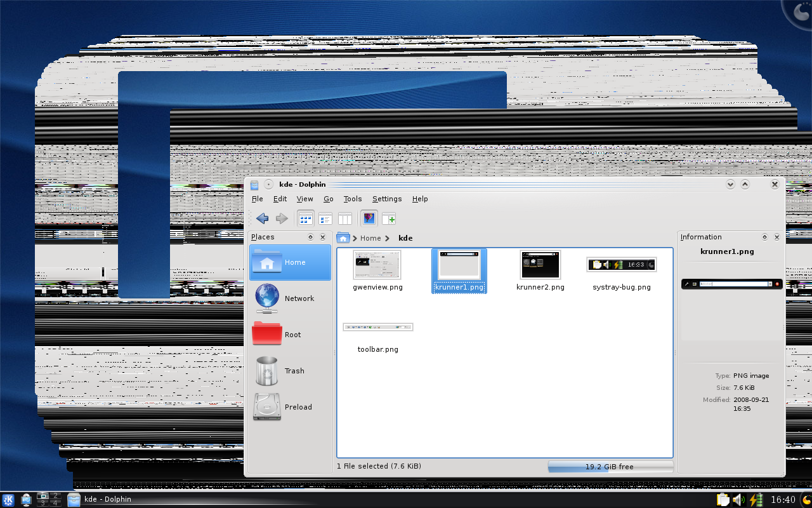Viewport: 812px width, 508px height.
Task: Navigate to Home in breadcrumb
Action: tap(370, 238)
